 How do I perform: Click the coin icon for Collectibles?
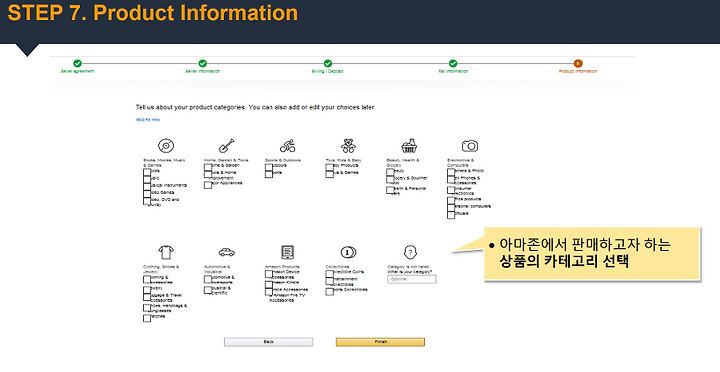click(348, 252)
